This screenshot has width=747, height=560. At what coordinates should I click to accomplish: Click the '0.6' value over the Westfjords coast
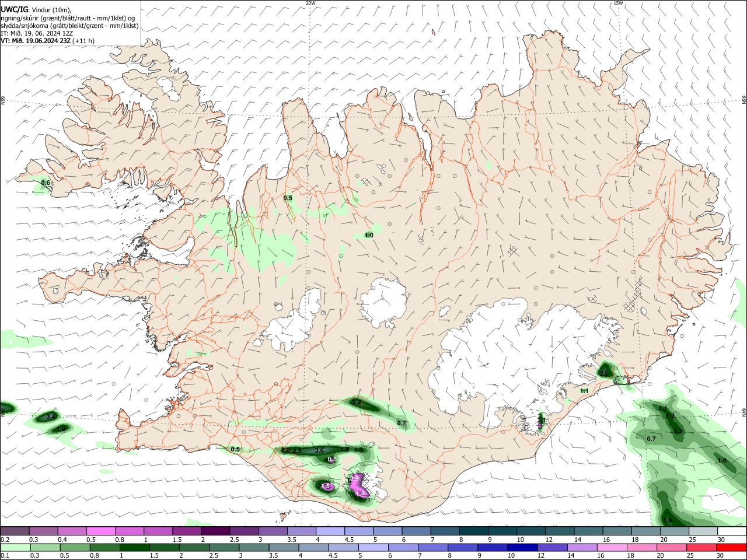(46, 183)
